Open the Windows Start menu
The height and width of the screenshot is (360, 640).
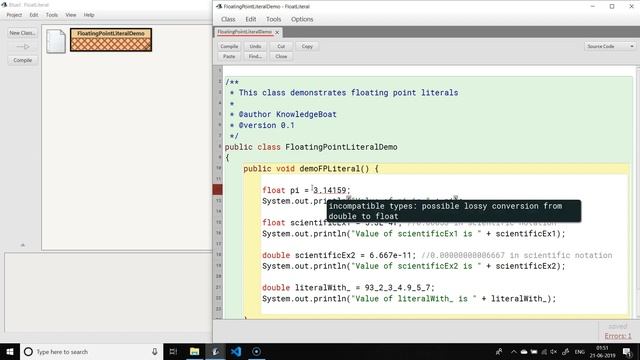[x=10, y=351]
